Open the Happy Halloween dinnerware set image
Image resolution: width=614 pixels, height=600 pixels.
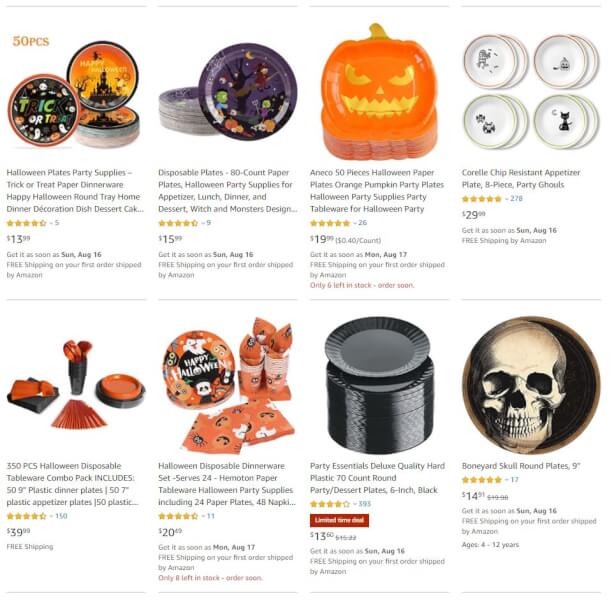tap(228, 385)
